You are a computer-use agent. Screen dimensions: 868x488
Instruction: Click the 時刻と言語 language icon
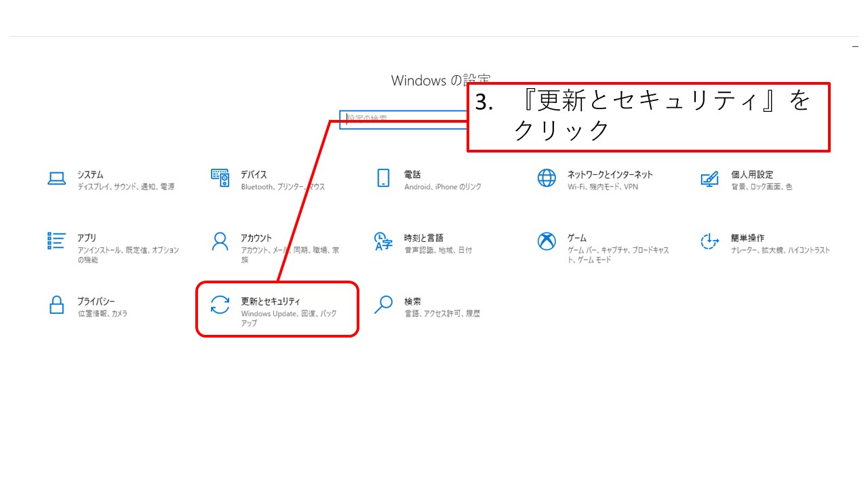(x=383, y=241)
